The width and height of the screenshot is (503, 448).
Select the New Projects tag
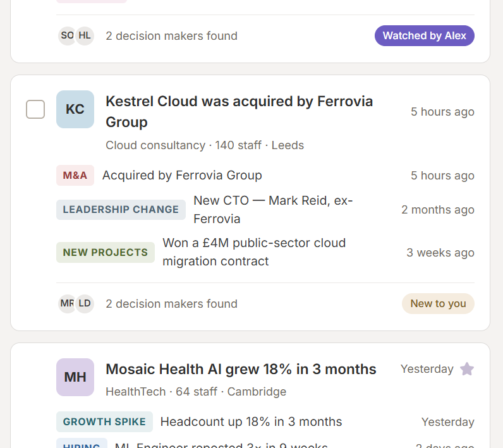tap(106, 252)
